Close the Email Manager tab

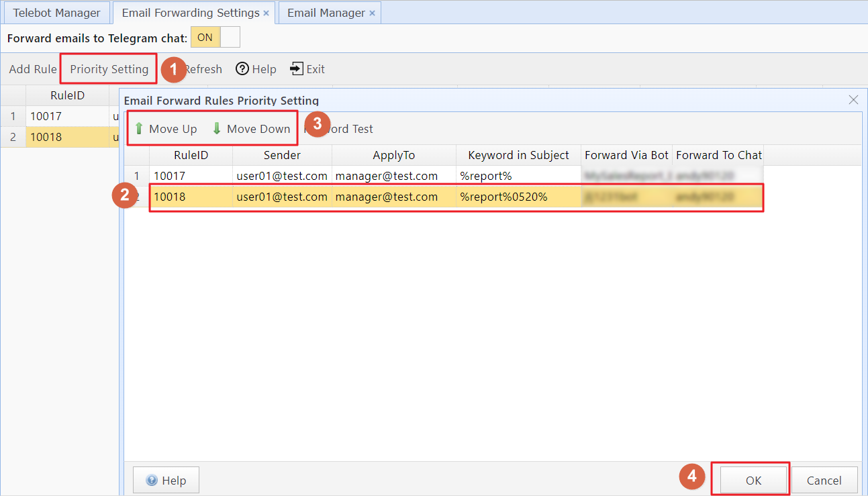(372, 13)
